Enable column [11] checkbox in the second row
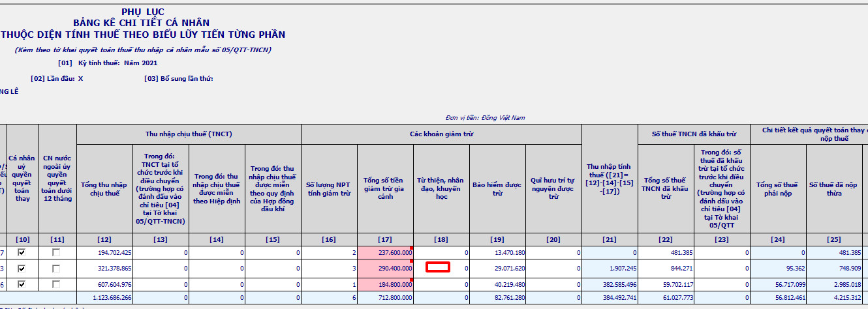This screenshot has width=868, height=309. [57, 269]
